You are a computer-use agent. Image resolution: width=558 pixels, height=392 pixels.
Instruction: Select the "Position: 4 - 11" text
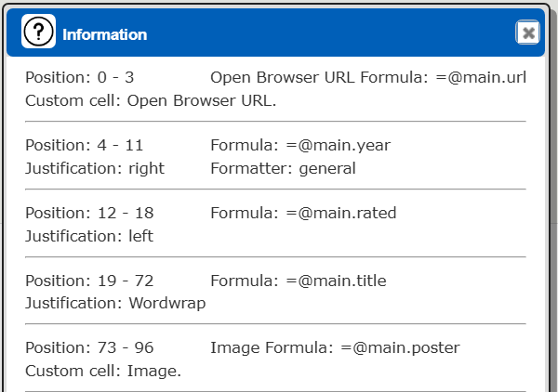[85, 146]
